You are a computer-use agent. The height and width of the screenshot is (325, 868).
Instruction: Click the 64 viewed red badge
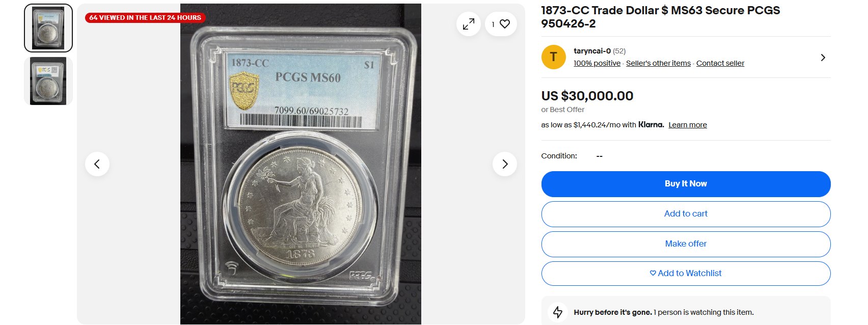[x=145, y=17]
